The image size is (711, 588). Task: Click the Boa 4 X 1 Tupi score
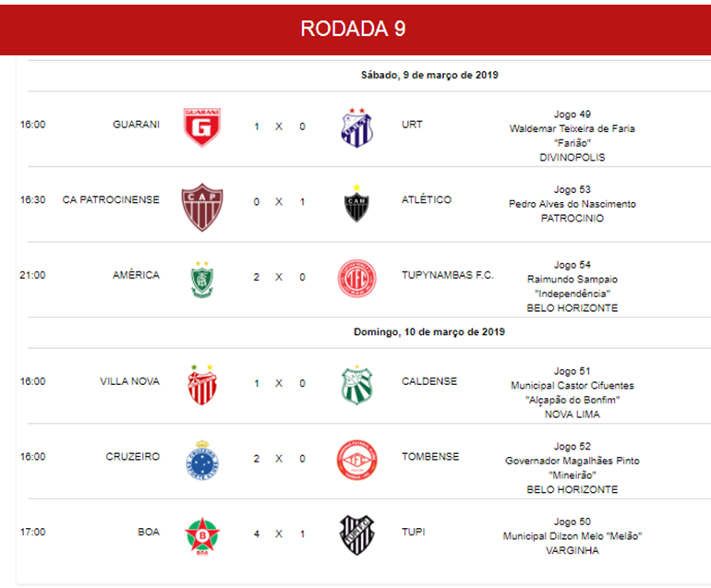pyautogui.click(x=279, y=534)
